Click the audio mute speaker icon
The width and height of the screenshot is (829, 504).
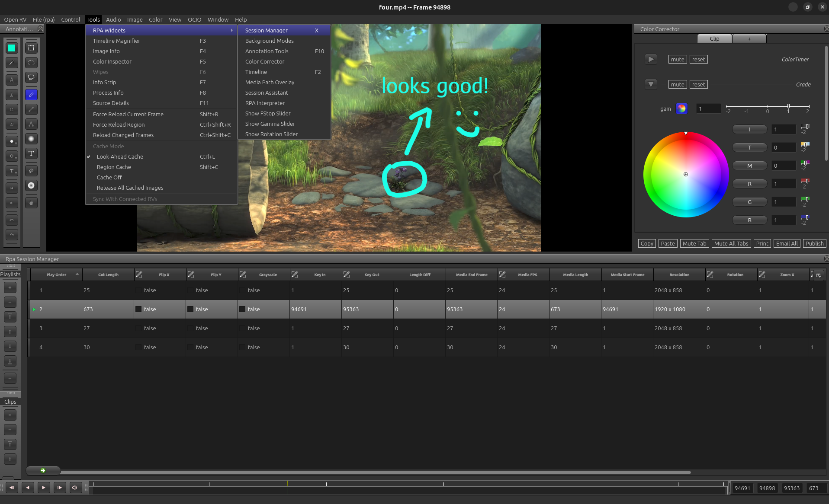tap(75, 488)
